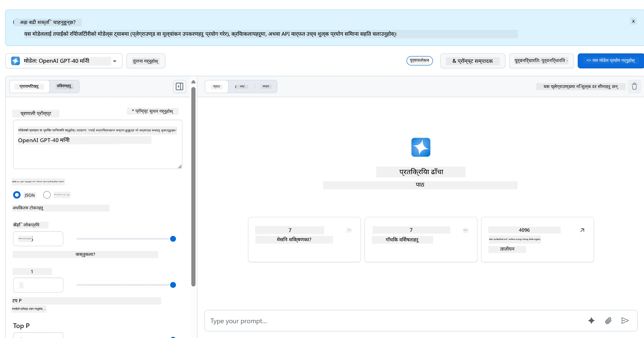Click the तातोपन text on the 4096 card

[x=507, y=249]
